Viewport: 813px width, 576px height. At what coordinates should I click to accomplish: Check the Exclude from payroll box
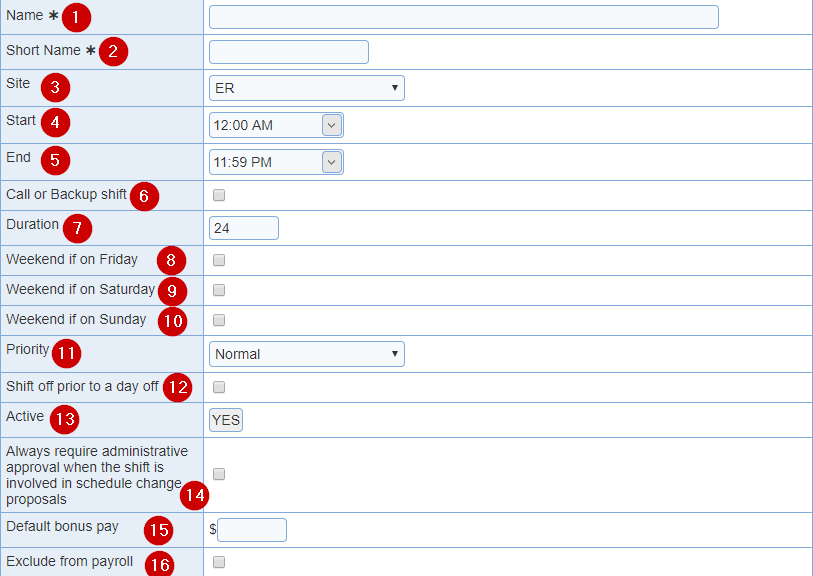[x=219, y=562]
